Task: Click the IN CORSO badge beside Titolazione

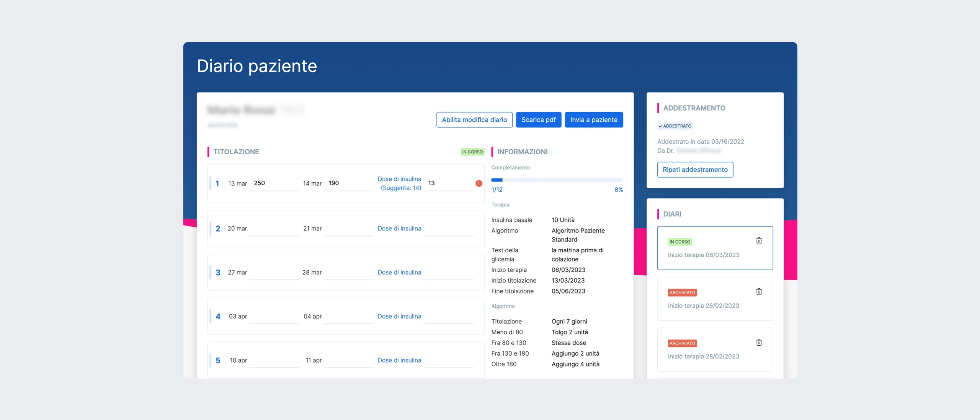Action: (x=472, y=152)
